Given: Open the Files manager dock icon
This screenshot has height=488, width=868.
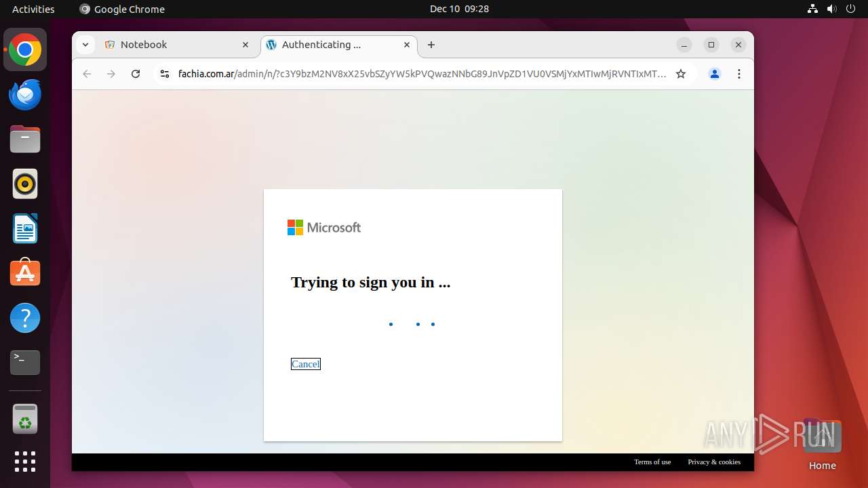Looking at the screenshot, I should click(25, 140).
